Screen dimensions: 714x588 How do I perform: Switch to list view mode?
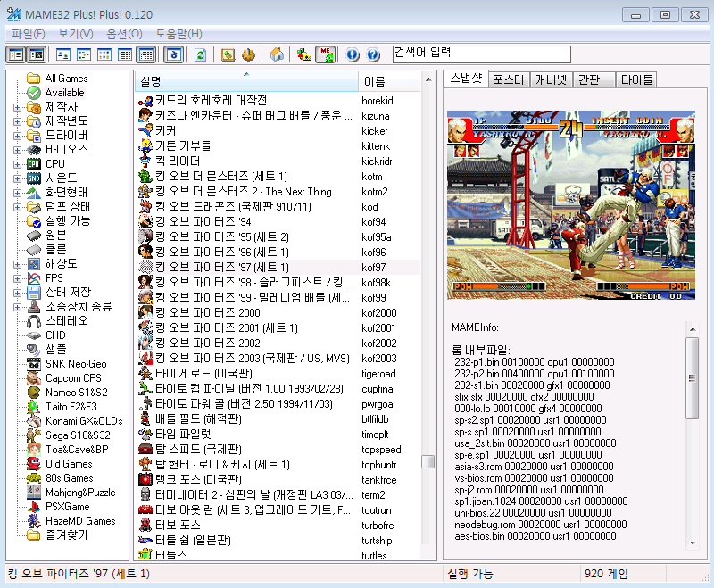[x=104, y=55]
